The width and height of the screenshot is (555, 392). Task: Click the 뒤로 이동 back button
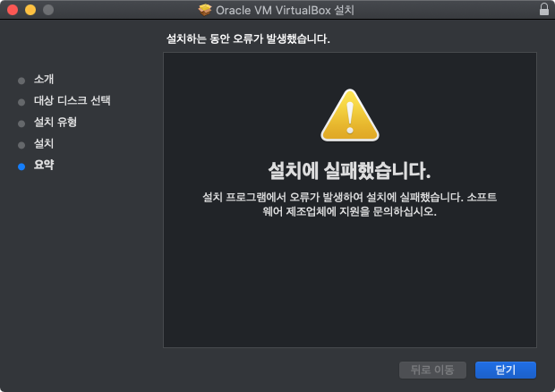click(432, 370)
